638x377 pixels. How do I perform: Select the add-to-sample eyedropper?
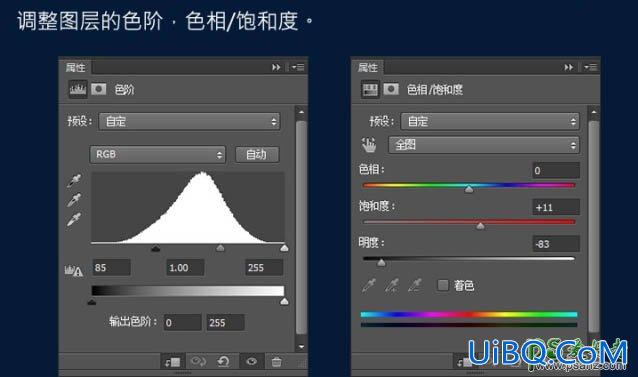392,285
